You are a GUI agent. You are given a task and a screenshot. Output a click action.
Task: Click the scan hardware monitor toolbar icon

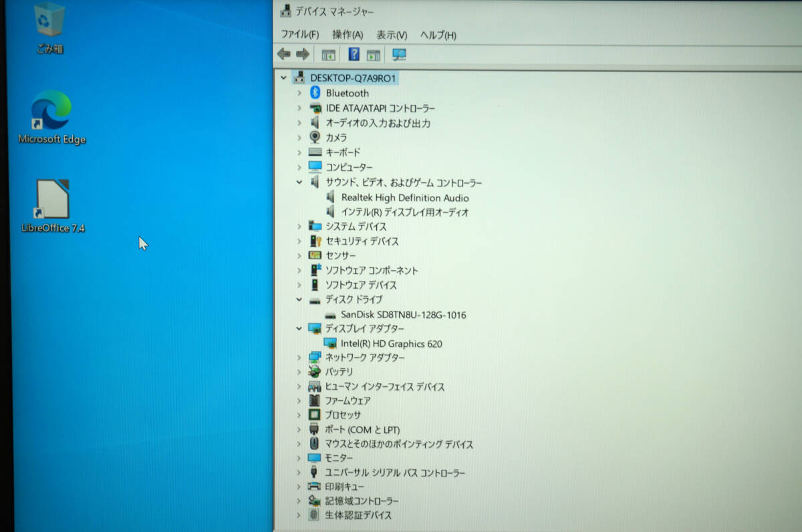[x=400, y=55]
